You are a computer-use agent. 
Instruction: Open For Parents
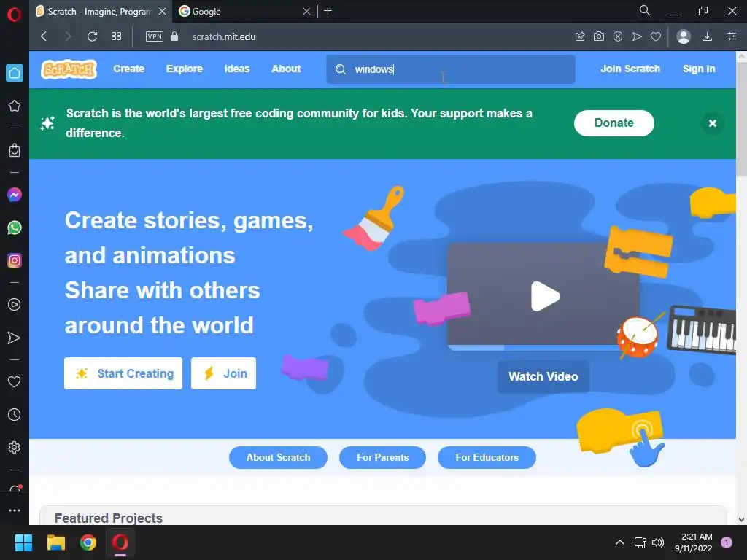click(x=382, y=457)
